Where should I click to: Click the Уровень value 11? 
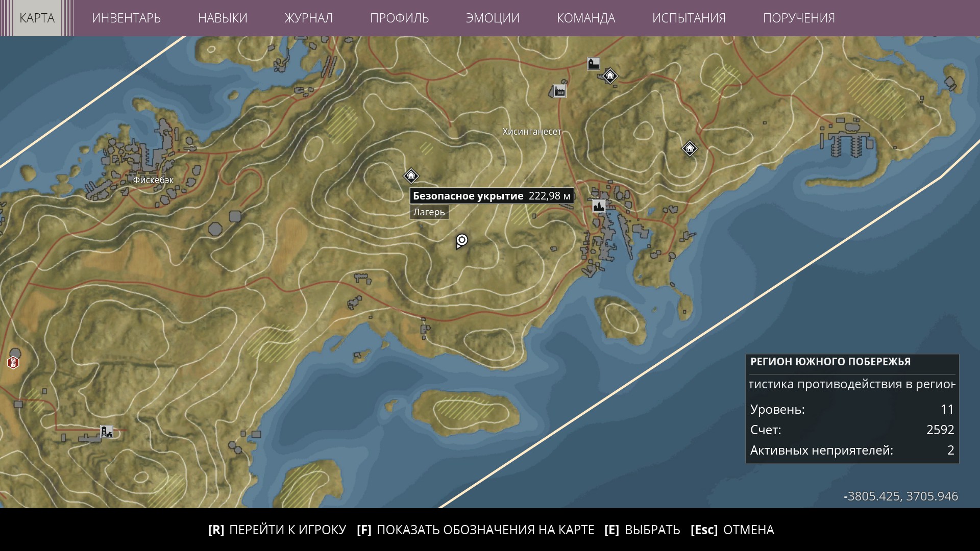tap(947, 409)
